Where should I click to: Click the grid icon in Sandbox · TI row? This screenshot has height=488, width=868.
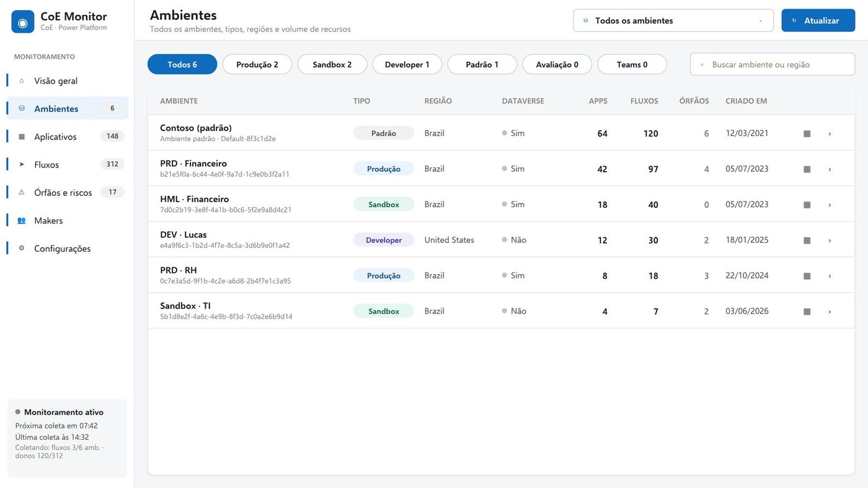(807, 311)
